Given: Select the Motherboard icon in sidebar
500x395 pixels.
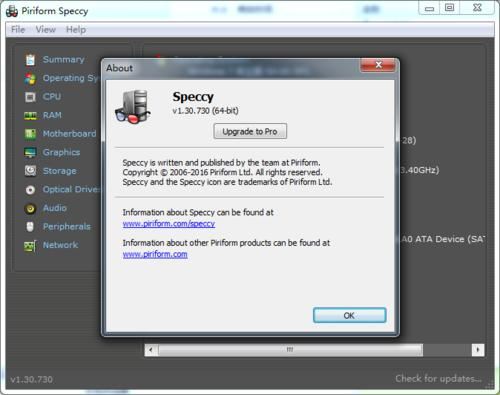Looking at the screenshot, I should point(30,134).
